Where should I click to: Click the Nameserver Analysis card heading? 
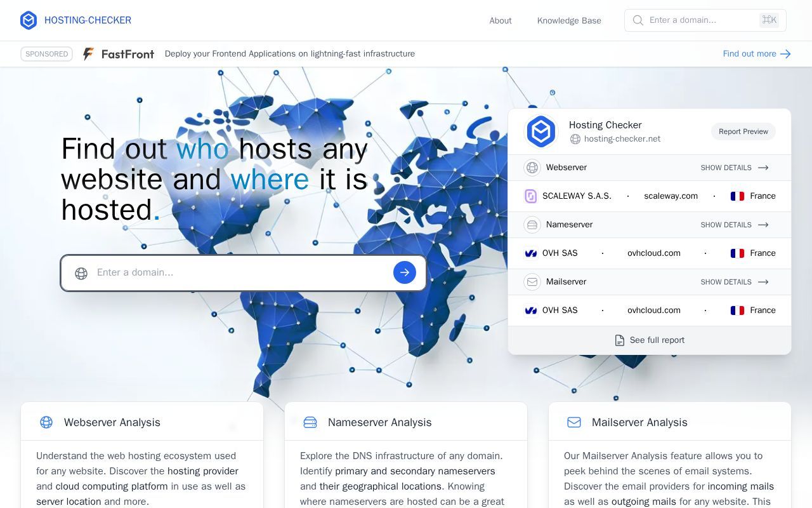click(379, 422)
